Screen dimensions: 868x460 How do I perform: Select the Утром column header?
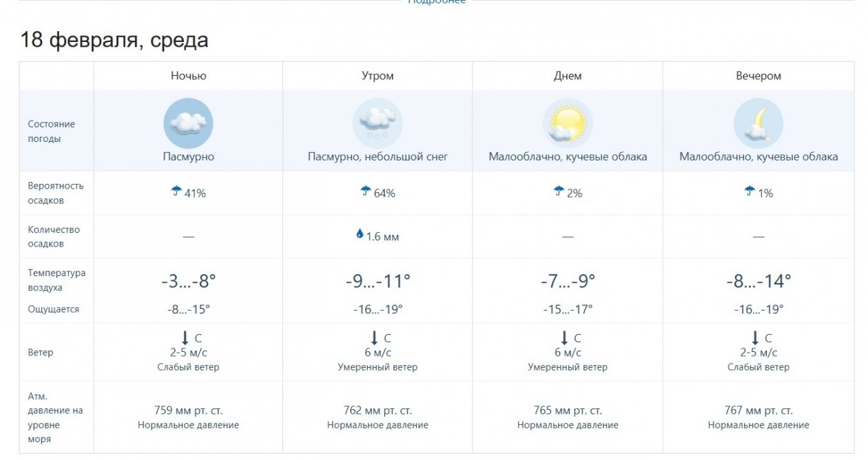click(378, 76)
